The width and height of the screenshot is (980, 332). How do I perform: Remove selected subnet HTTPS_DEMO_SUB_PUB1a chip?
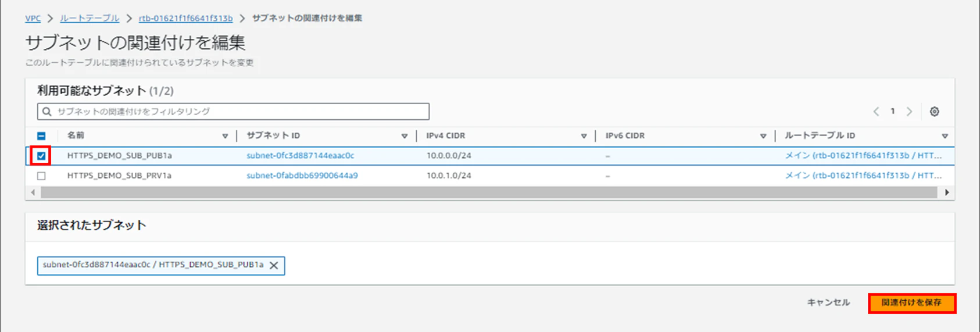(x=274, y=265)
